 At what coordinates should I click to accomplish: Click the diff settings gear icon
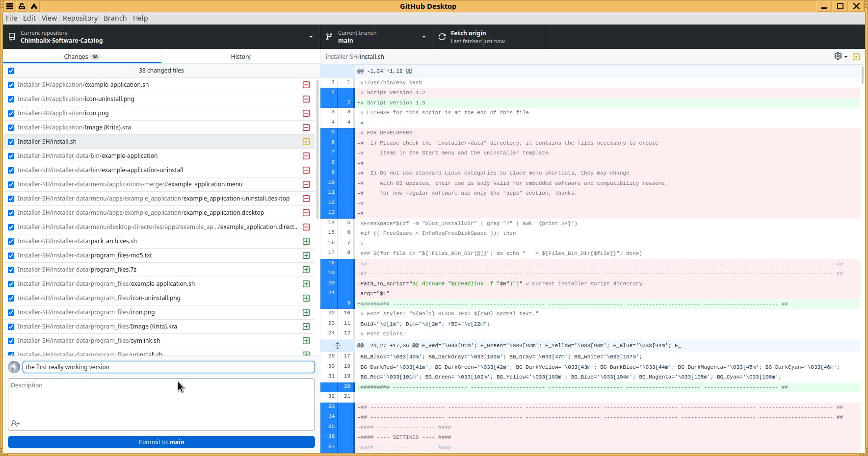(838, 56)
